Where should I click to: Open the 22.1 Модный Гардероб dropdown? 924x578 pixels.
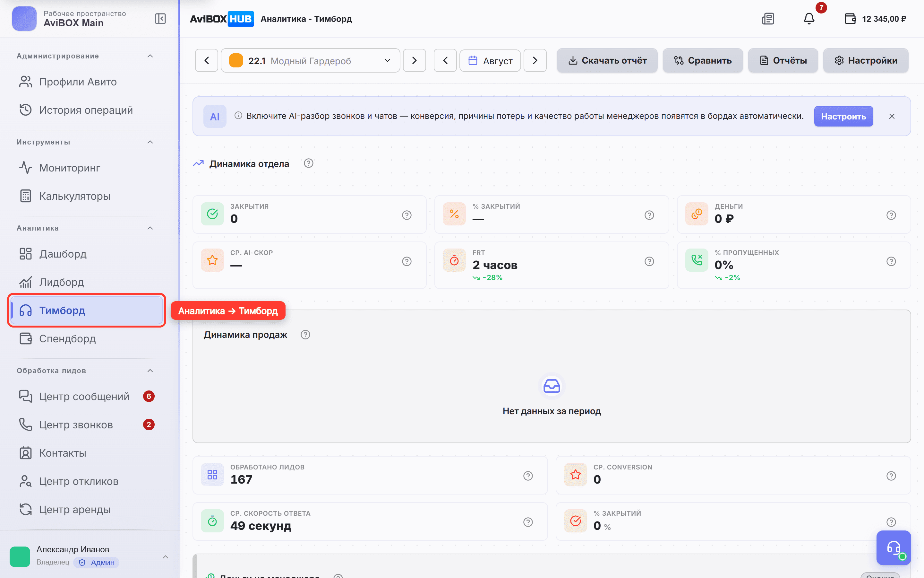(311, 60)
